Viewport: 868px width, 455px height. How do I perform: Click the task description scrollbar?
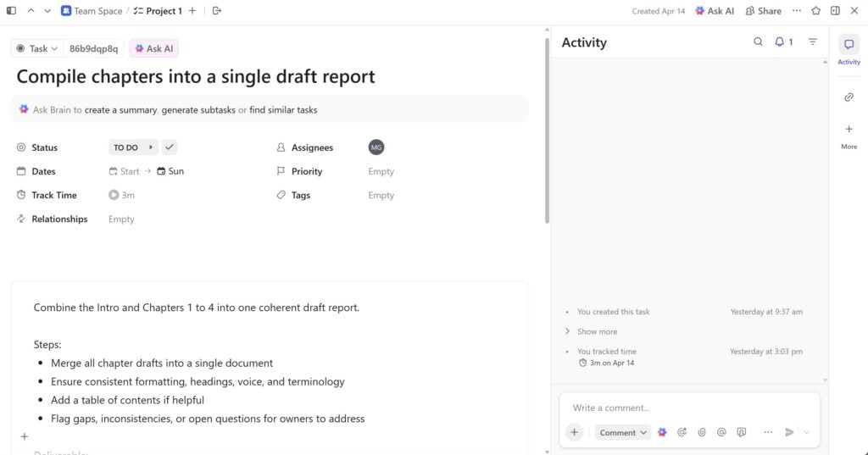coord(547,130)
